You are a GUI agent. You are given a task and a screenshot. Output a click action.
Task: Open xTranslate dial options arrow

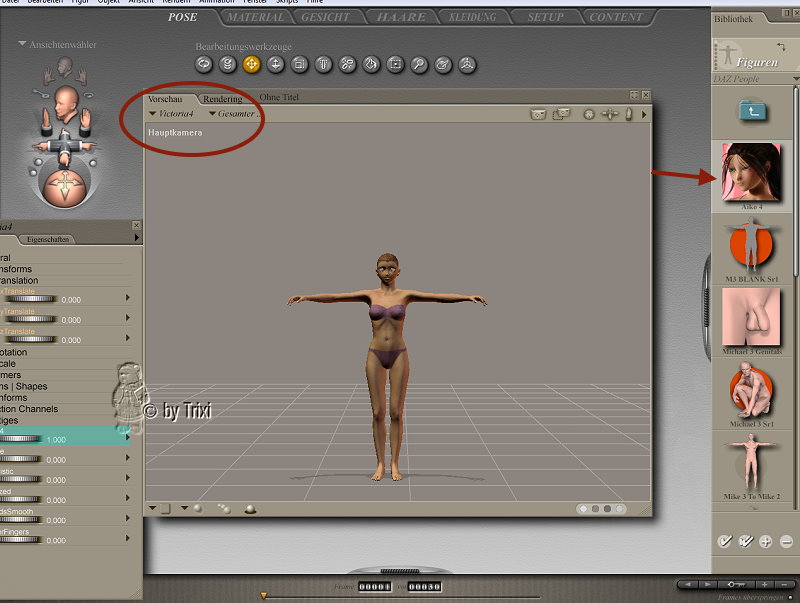point(128,297)
